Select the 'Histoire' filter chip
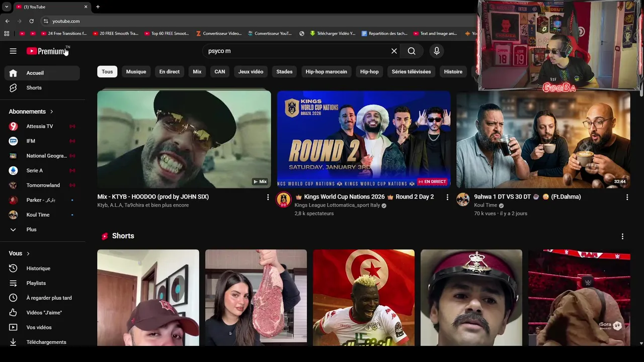Screen dimensions: 644x362 tap(453, 71)
